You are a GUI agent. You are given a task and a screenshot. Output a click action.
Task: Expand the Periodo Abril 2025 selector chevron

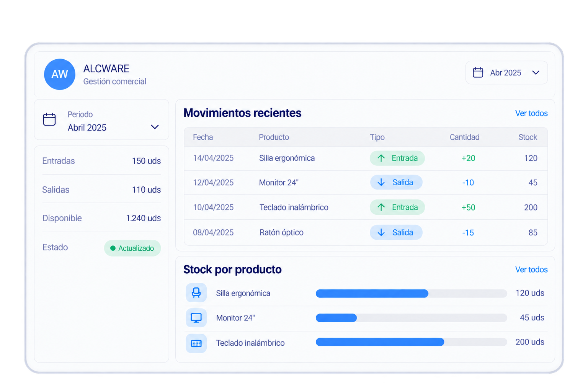coord(155,127)
